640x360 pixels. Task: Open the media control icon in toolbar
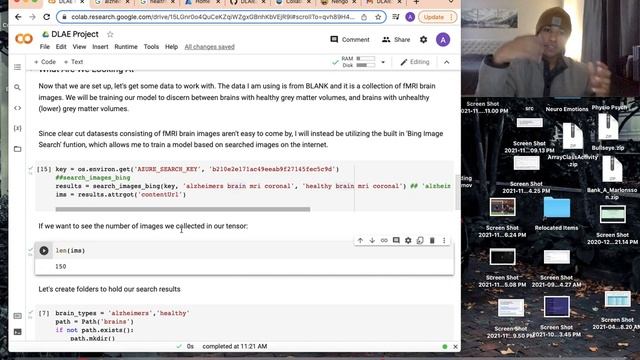[396, 17]
